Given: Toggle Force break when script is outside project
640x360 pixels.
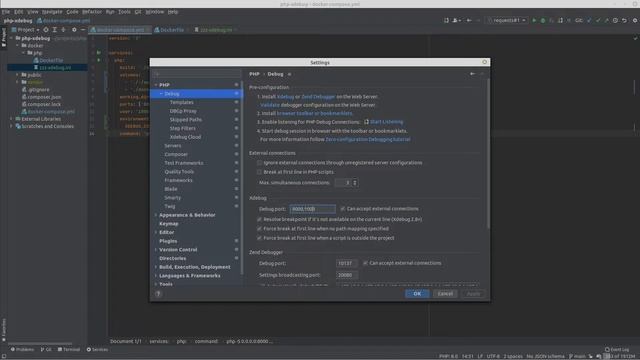Looking at the screenshot, I should coord(259,238).
